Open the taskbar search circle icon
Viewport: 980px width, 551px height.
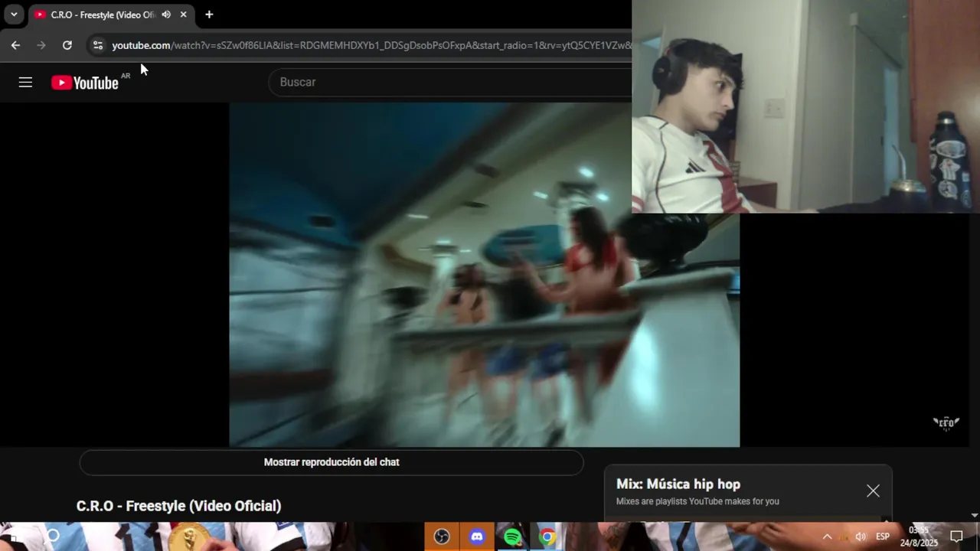click(52, 536)
